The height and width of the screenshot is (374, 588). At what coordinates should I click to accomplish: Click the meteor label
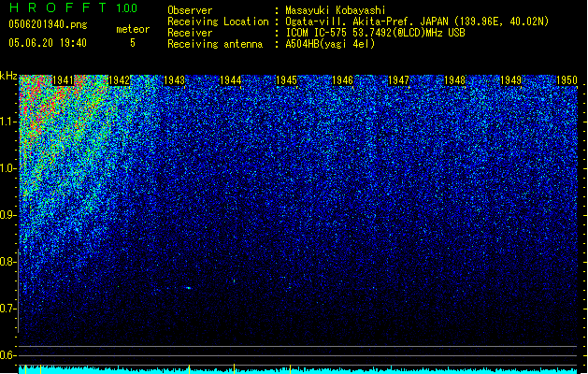(133, 29)
